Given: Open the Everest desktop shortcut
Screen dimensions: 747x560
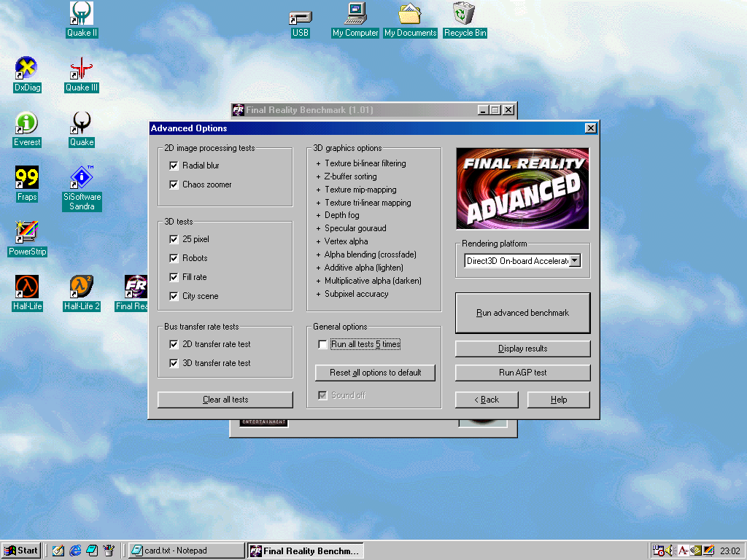Looking at the screenshot, I should point(27,124).
